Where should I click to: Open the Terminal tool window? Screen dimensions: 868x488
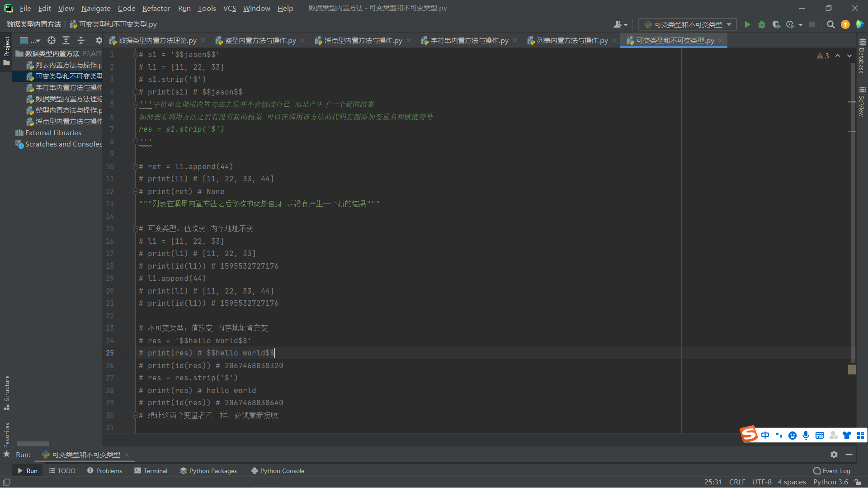(151, 471)
